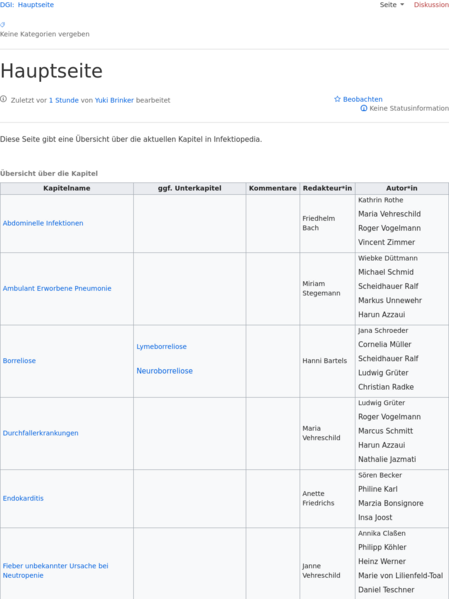The width and height of the screenshot is (449, 599).
Task: Open the 1 Stunde revision link
Action: 64,100
